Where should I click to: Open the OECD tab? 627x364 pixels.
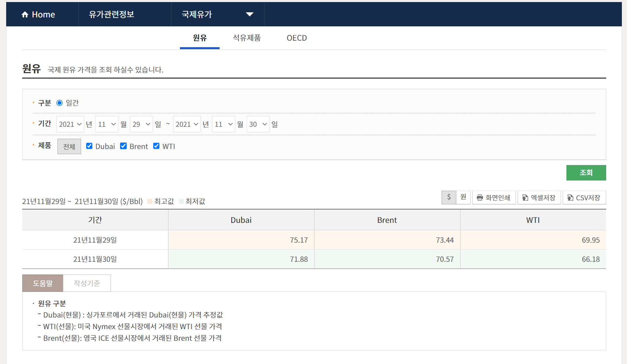point(297,38)
